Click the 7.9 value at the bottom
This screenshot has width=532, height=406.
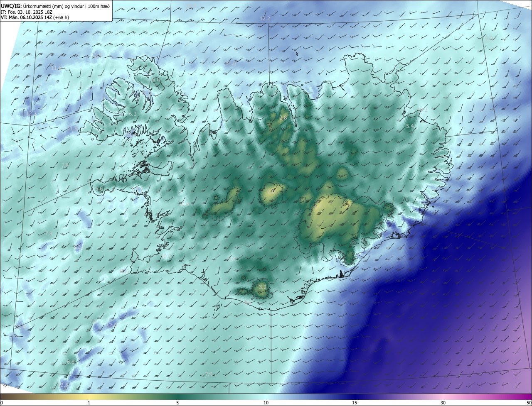click(x=209, y=374)
